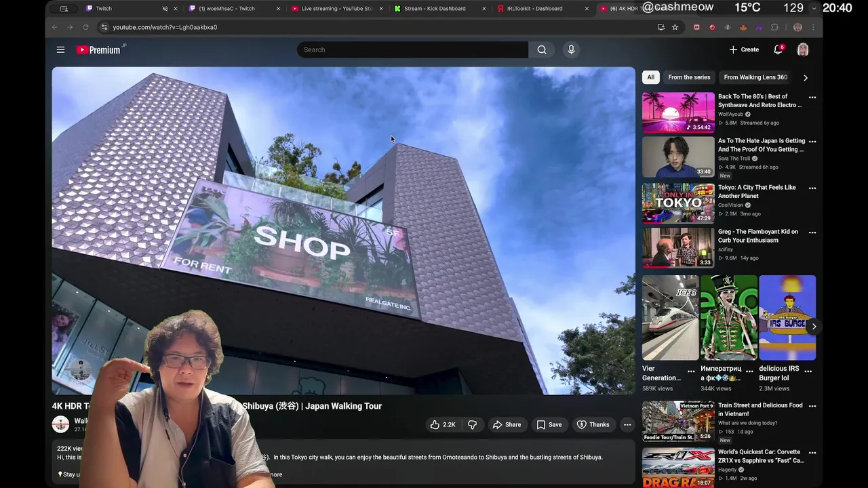The height and width of the screenshot is (488, 868).
Task: Open Train Street and Delicious Food video
Action: 760,409
